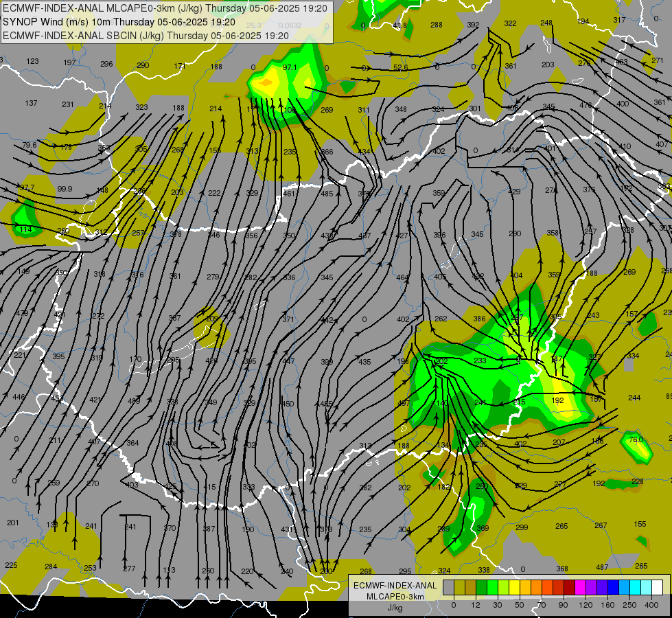The height and width of the screenshot is (618, 672).
Task: Click the map value 386
Action: tap(479, 319)
